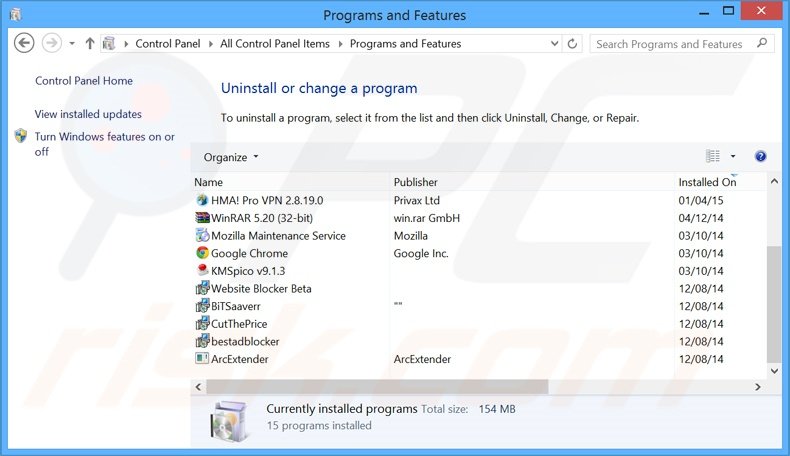Go back with the Back arrow
Image resolution: width=790 pixels, height=456 pixels.
tap(24, 43)
